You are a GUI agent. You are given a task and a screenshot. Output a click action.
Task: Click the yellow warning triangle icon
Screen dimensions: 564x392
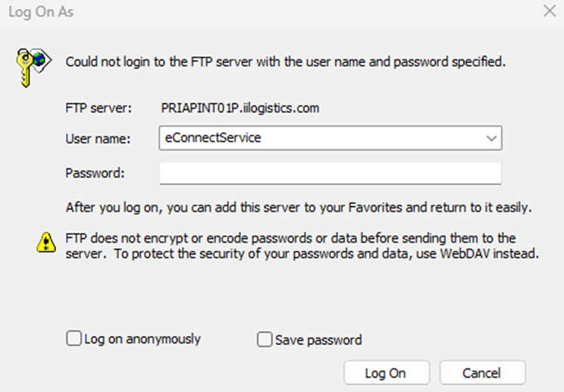point(46,243)
